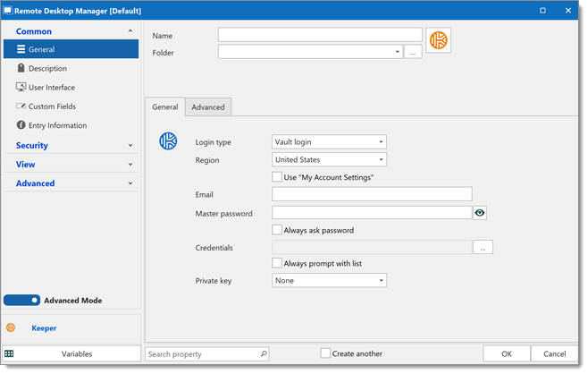Open credentials browse ellipsis button
Image resolution: width=588 pixels, height=374 pixels.
click(483, 248)
